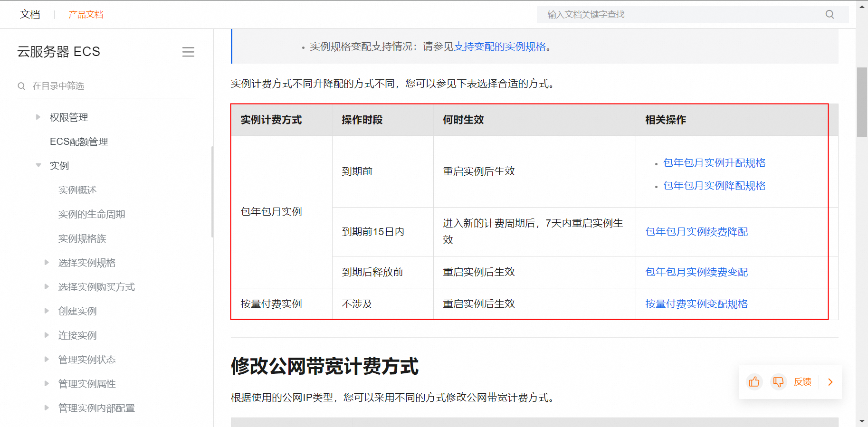868x427 pixels.
Task: Open the 支持变配的实例规格 link
Action: pos(500,47)
